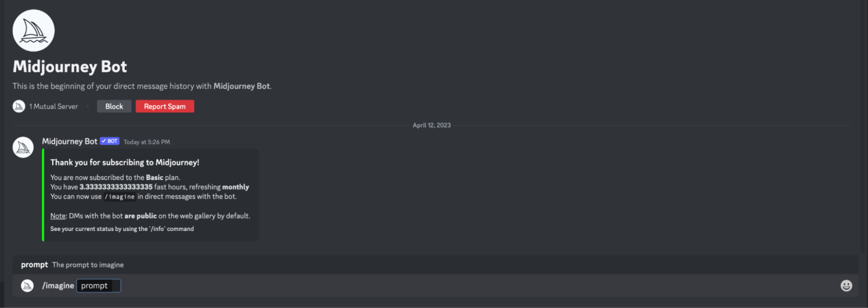
Task: Select the /imagine command label in message bar
Action: [x=58, y=286]
